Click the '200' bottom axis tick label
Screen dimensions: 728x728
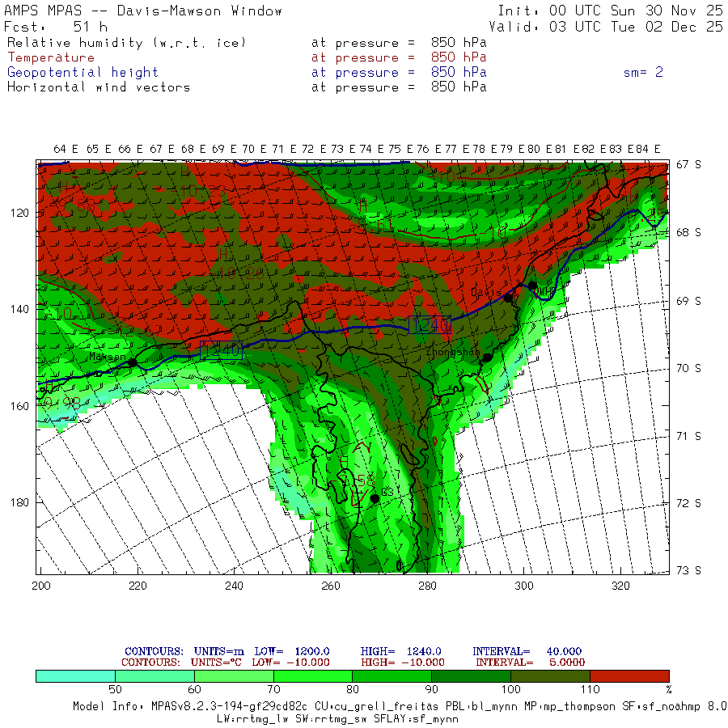[x=41, y=586]
